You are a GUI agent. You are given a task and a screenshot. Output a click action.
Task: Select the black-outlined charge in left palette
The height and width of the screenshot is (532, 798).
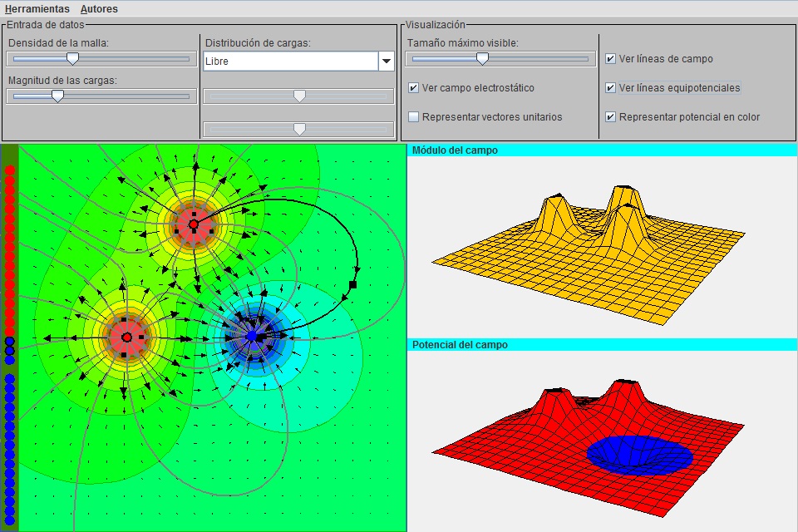tap(10, 342)
